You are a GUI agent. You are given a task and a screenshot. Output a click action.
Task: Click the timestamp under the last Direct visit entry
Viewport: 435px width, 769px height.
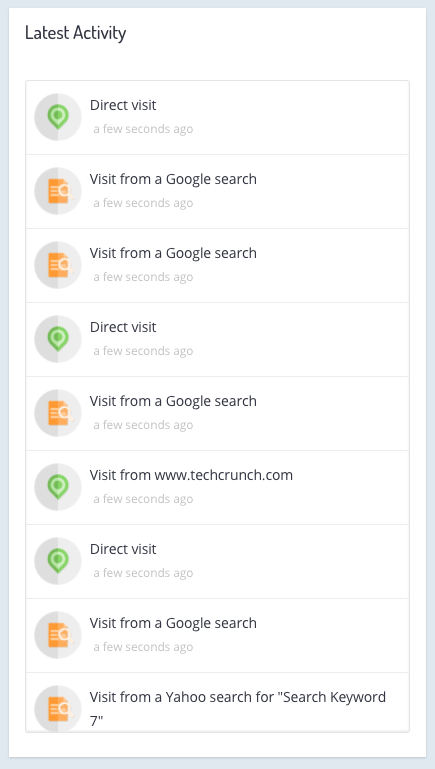pos(143,573)
